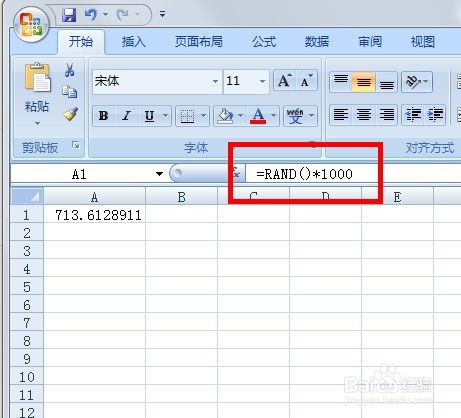Click the wén phonetic guide icon
The width and height of the screenshot is (461, 418).
point(295,116)
